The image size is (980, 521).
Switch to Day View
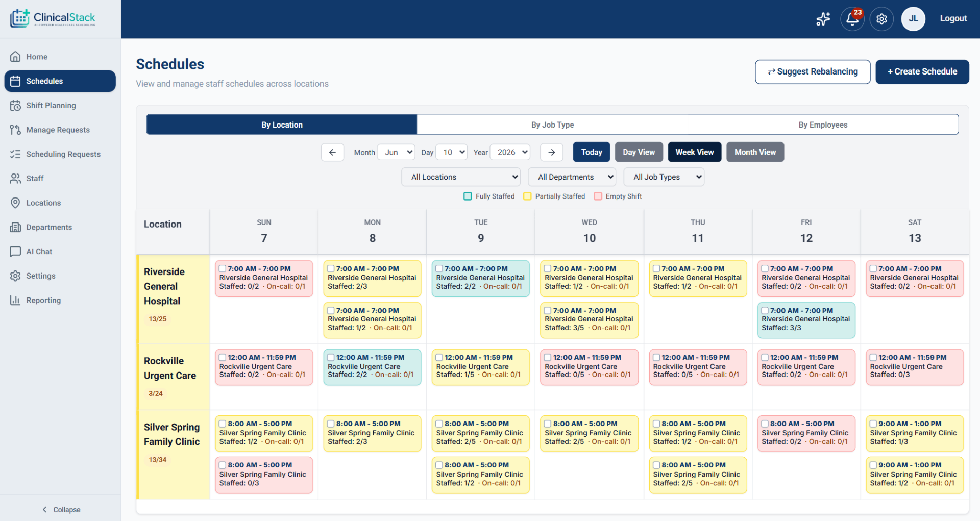pyautogui.click(x=639, y=152)
